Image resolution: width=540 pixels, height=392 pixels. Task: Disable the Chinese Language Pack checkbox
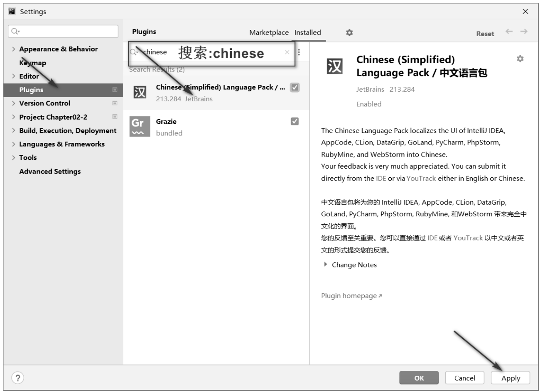tap(295, 88)
